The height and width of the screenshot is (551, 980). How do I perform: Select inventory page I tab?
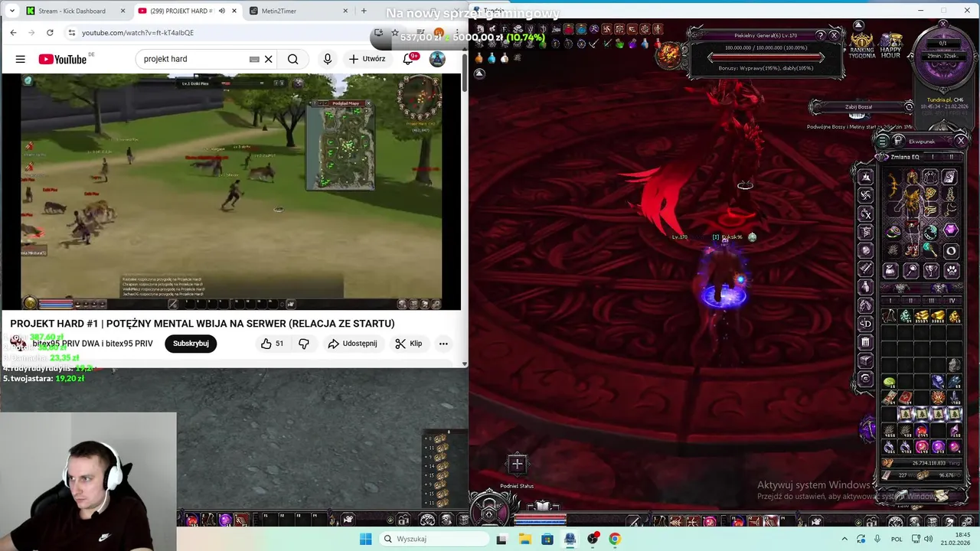[x=890, y=301]
